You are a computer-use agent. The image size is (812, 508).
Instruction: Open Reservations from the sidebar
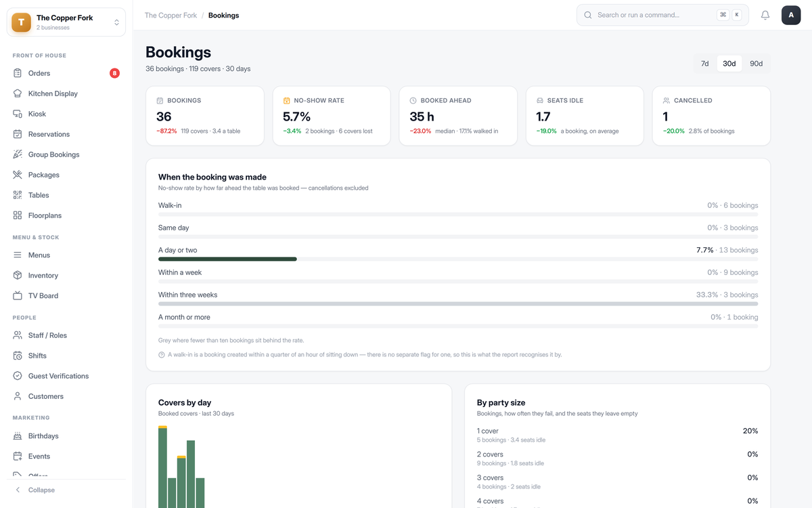pos(66,134)
